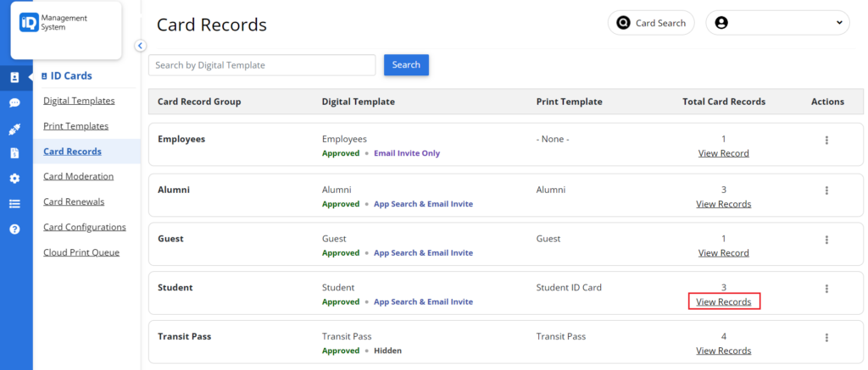Click the list menu sidebar icon

coord(14,203)
